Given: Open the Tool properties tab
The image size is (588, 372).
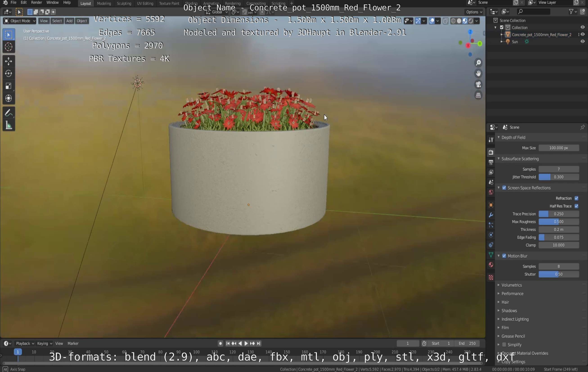Looking at the screenshot, I should (x=491, y=140).
